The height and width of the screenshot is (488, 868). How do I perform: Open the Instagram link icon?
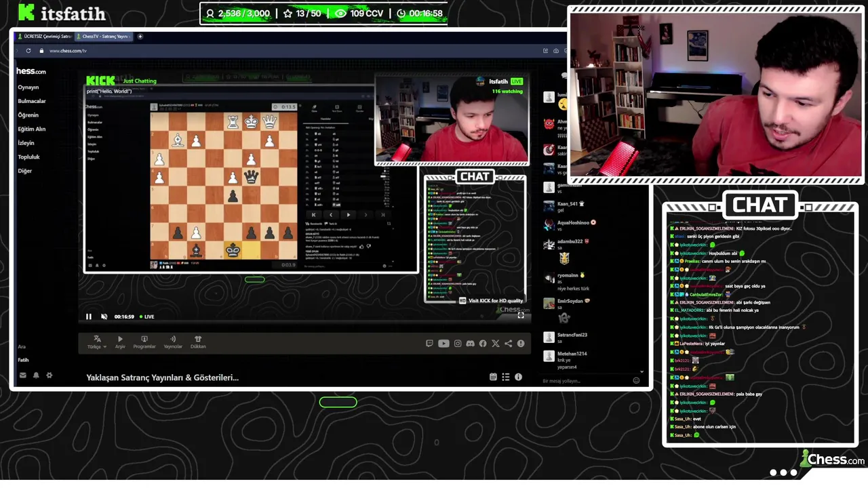point(458,344)
